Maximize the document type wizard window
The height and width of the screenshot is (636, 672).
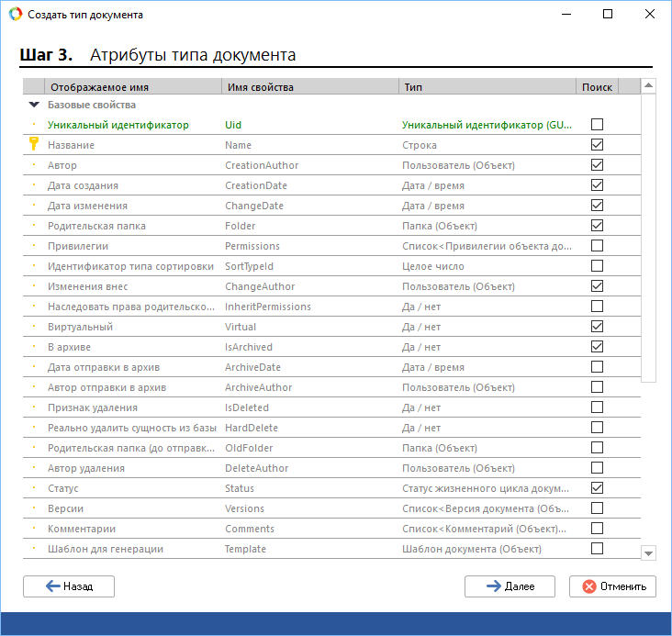pos(608,15)
